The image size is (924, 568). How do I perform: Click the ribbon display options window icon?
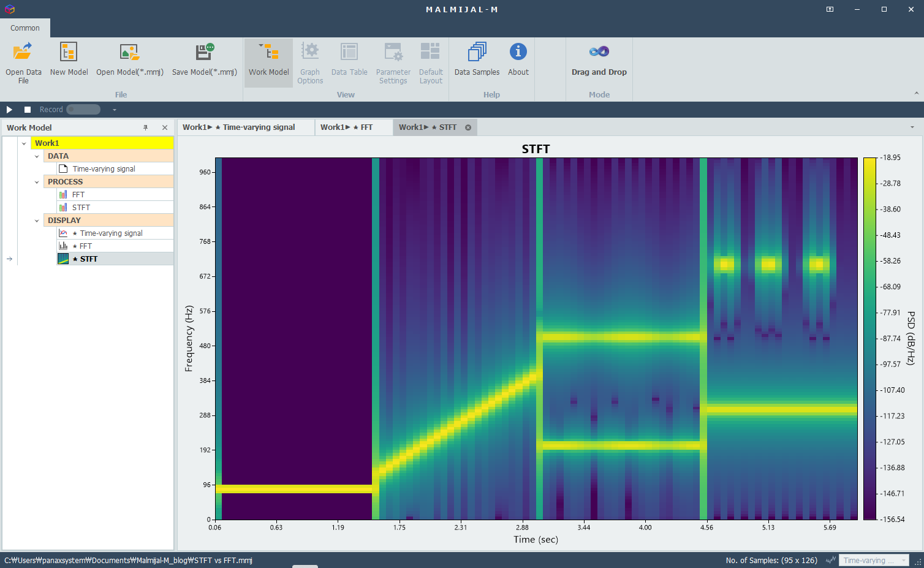(830, 9)
